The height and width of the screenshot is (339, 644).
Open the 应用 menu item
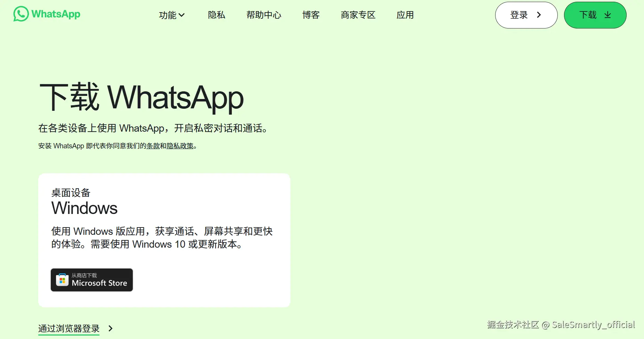coord(405,15)
